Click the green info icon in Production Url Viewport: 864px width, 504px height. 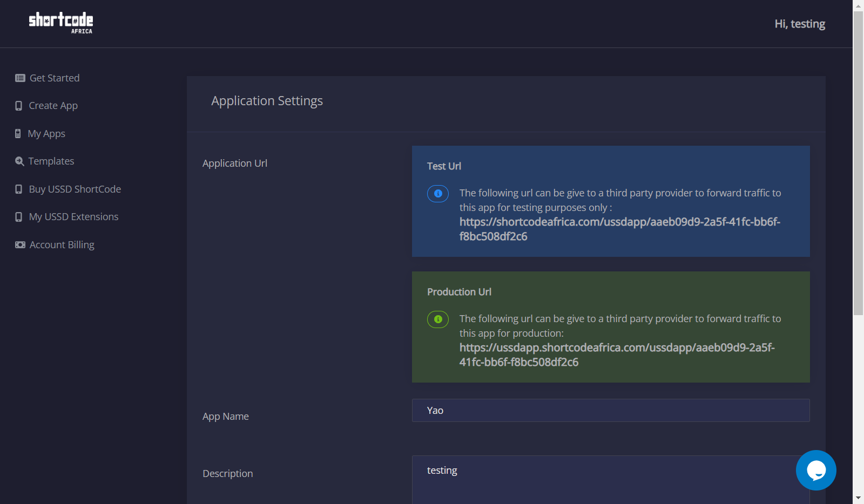pyautogui.click(x=438, y=319)
